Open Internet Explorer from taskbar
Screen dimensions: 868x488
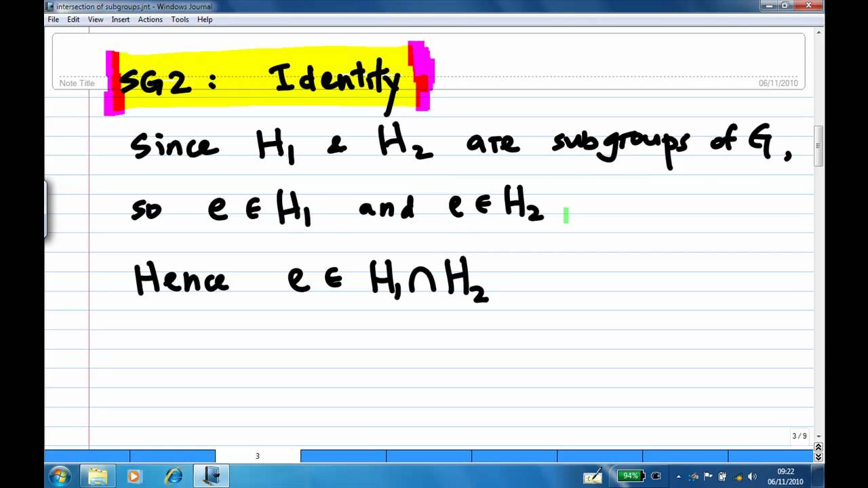(x=174, y=476)
